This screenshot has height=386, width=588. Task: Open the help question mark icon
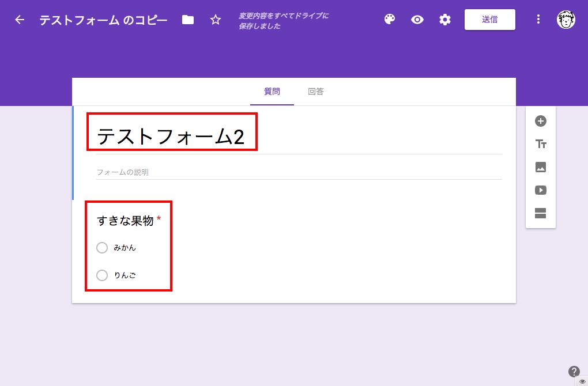(574, 372)
